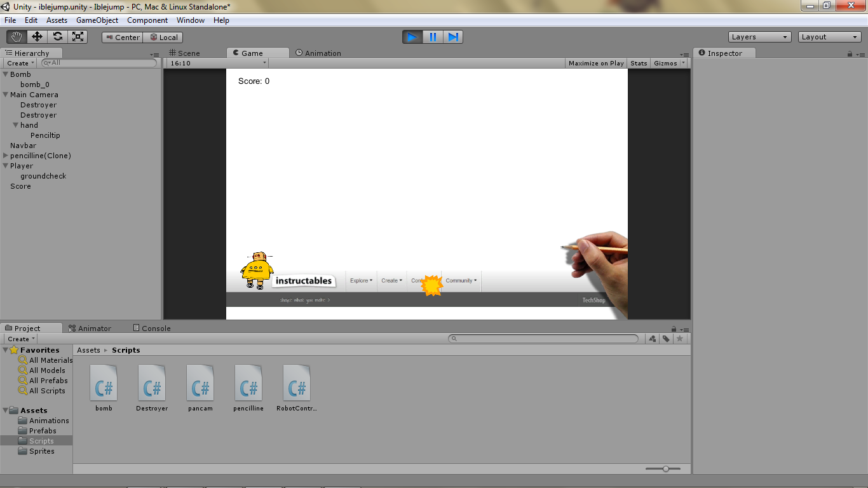
Task: Open the pancam C# script
Action: [x=200, y=388]
